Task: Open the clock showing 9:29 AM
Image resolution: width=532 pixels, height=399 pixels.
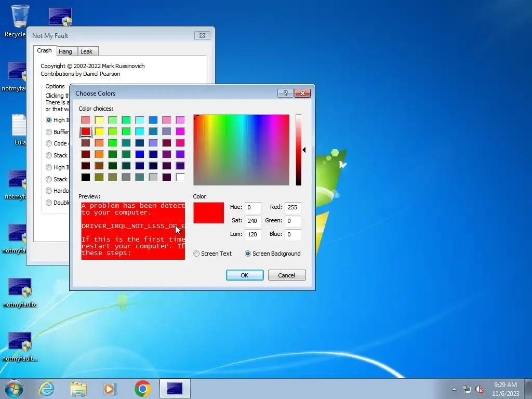Action: click(x=506, y=389)
